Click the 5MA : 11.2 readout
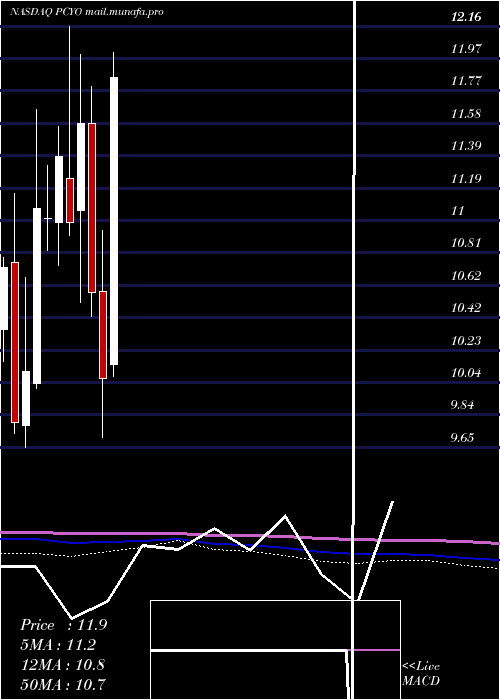The width and height of the screenshot is (500, 700). click(58, 645)
